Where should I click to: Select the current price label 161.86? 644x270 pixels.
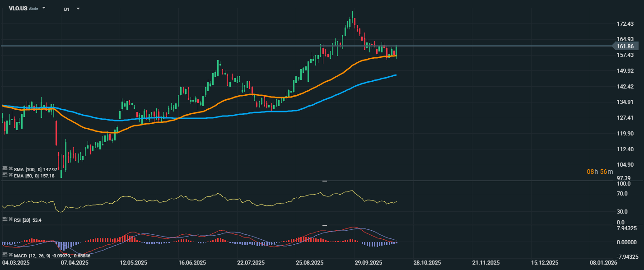(x=627, y=46)
